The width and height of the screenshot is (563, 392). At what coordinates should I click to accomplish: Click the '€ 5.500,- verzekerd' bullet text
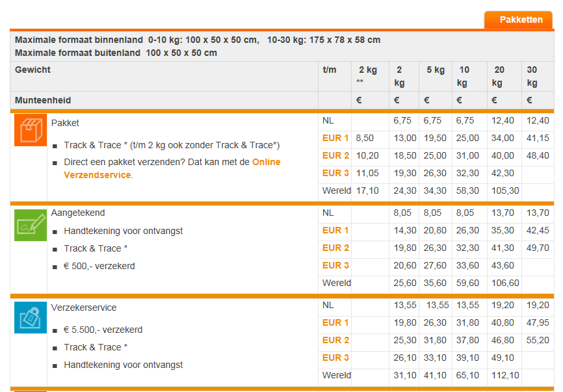[103, 330]
